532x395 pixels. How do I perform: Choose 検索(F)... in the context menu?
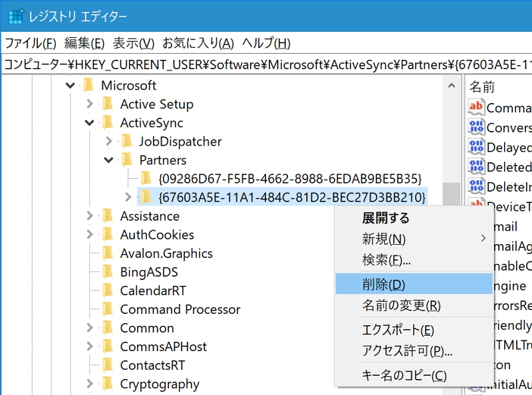(414, 260)
